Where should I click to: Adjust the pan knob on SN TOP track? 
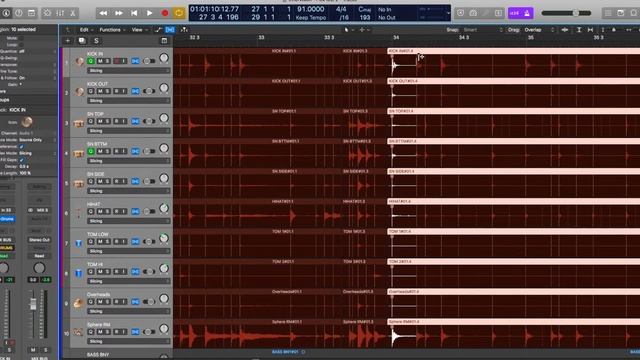[164, 118]
